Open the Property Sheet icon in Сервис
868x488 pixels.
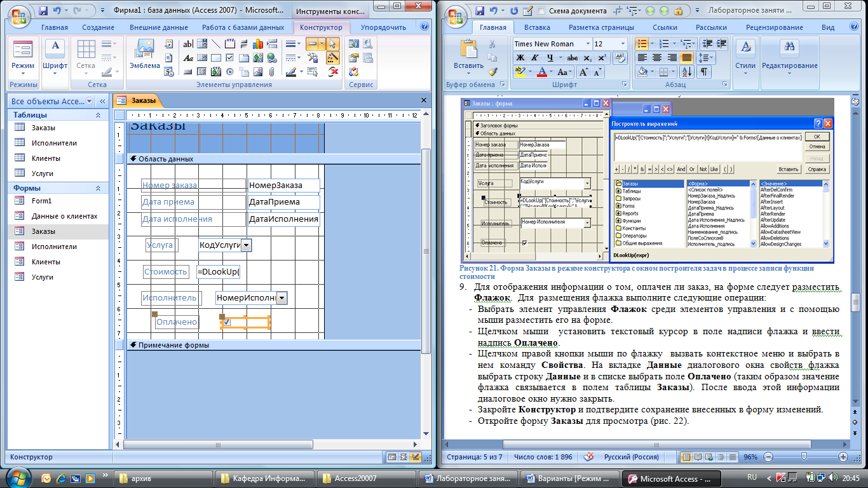(353, 58)
